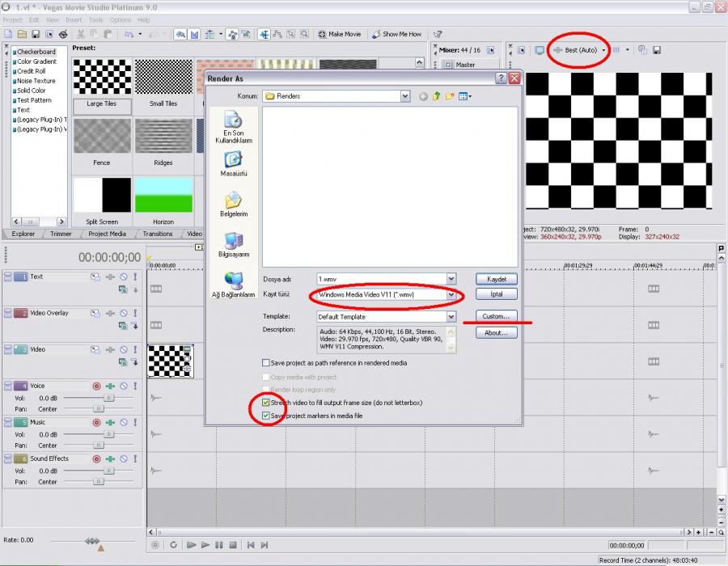
Task: Open Ağ Bağlantılarım location
Action: coord(234,285)
